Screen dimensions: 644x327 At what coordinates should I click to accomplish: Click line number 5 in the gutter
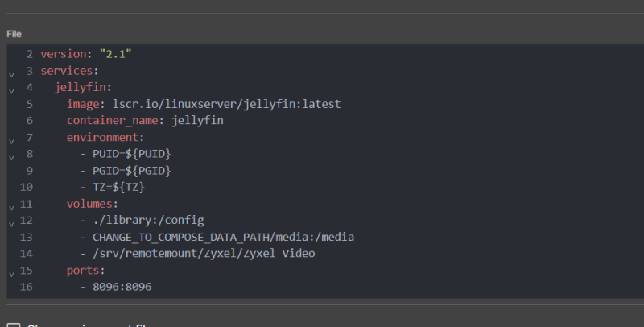29,104
